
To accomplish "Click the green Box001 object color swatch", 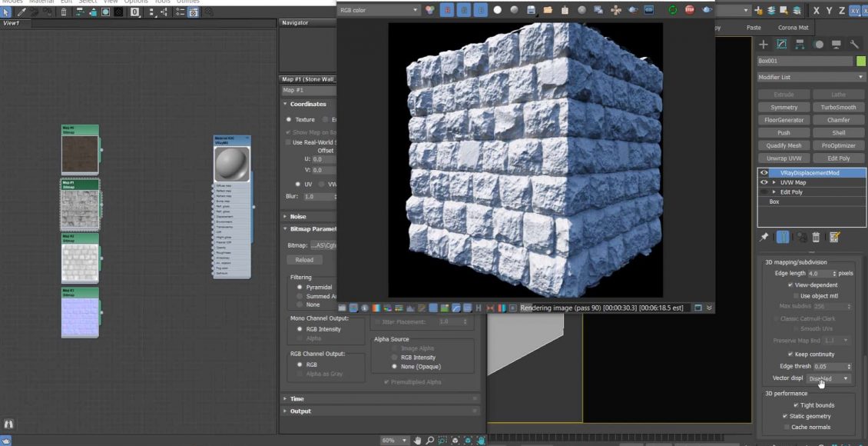I will 861,61.
